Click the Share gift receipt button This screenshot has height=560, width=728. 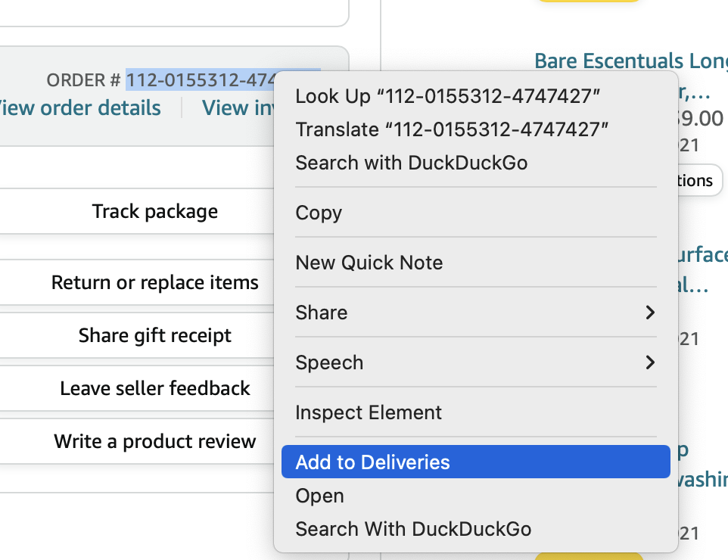point(155,335)
